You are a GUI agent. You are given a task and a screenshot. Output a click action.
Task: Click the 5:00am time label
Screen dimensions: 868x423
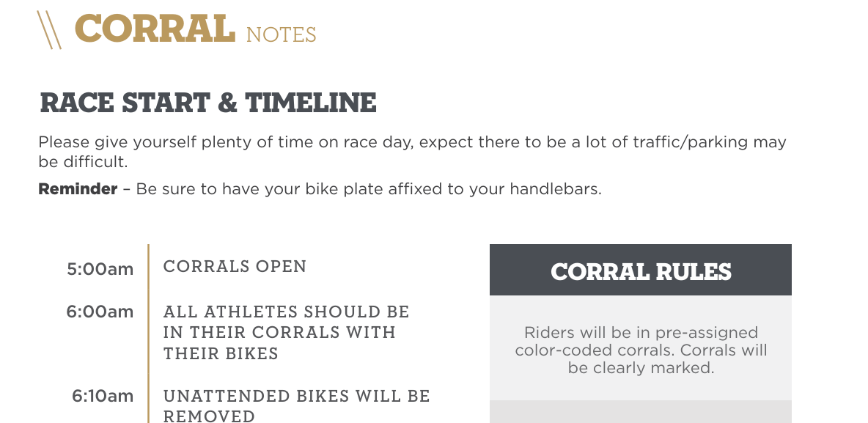tap(100, 269)
